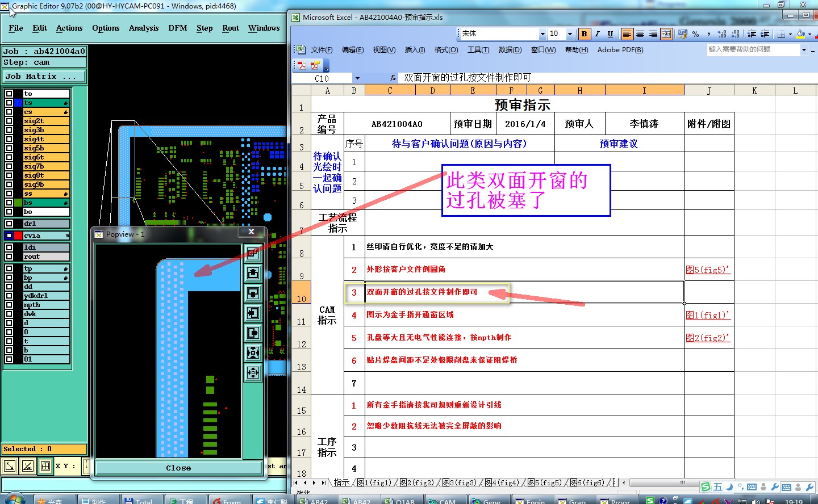Toggle checkbox for layer 'cvia'
Screen dimensions: 818x504
click(9, 236)
